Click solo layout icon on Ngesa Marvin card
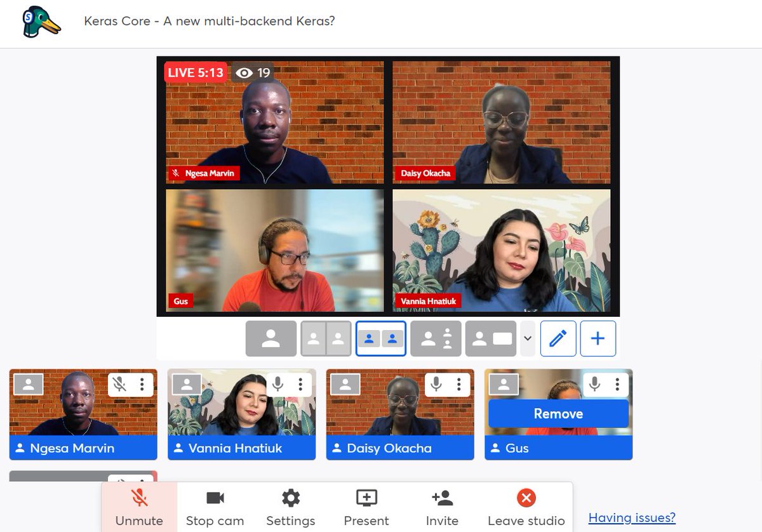 click(x=28, y=384)
